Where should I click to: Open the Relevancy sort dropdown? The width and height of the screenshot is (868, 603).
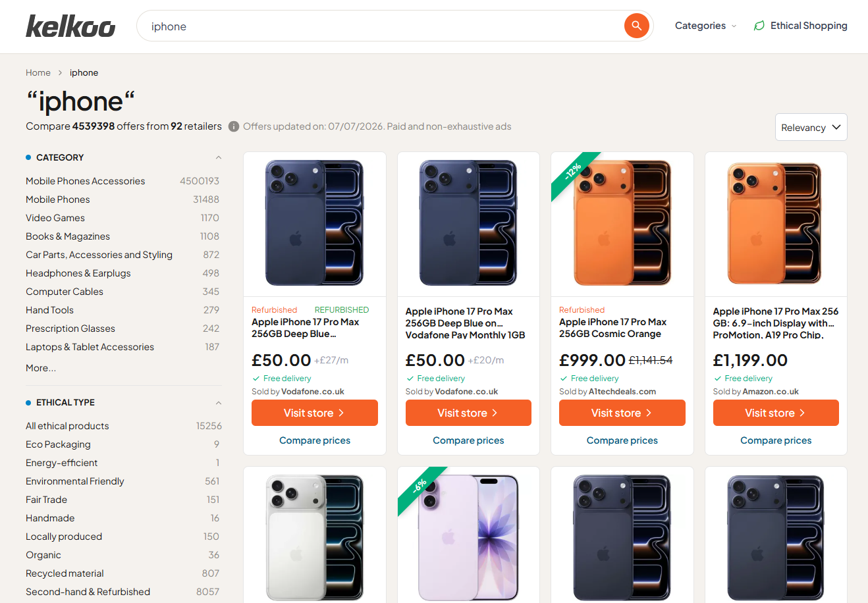pyautogui.click(x=811, y=127)
